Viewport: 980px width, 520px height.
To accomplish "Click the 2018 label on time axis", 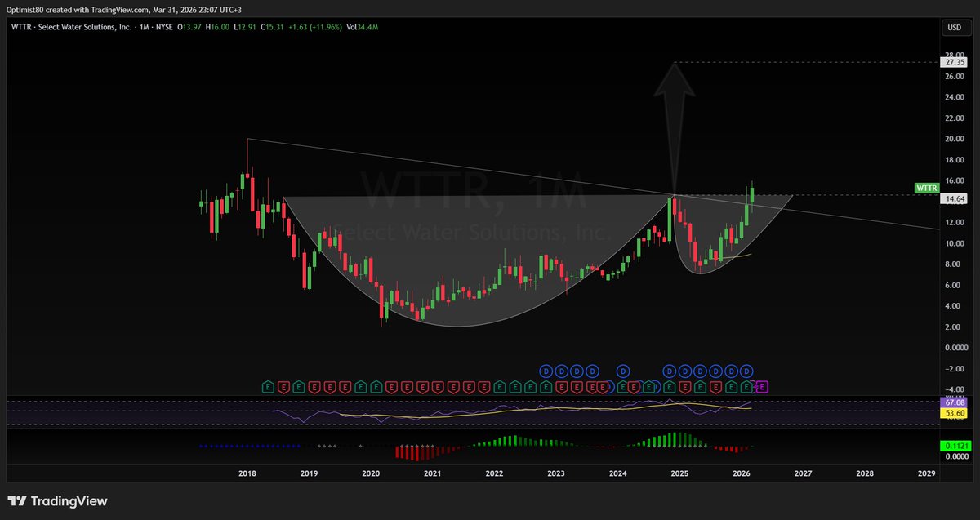I will coord(247,473).
